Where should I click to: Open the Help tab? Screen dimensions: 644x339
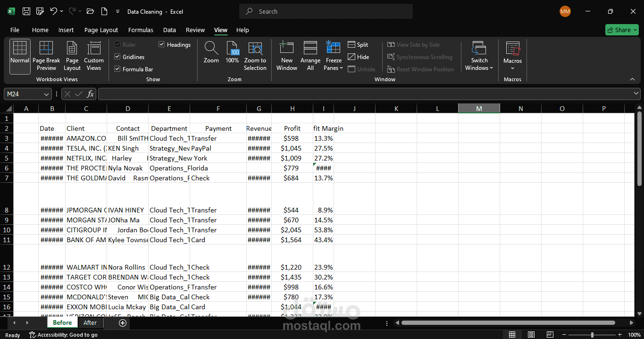click(x=243, y=30)
